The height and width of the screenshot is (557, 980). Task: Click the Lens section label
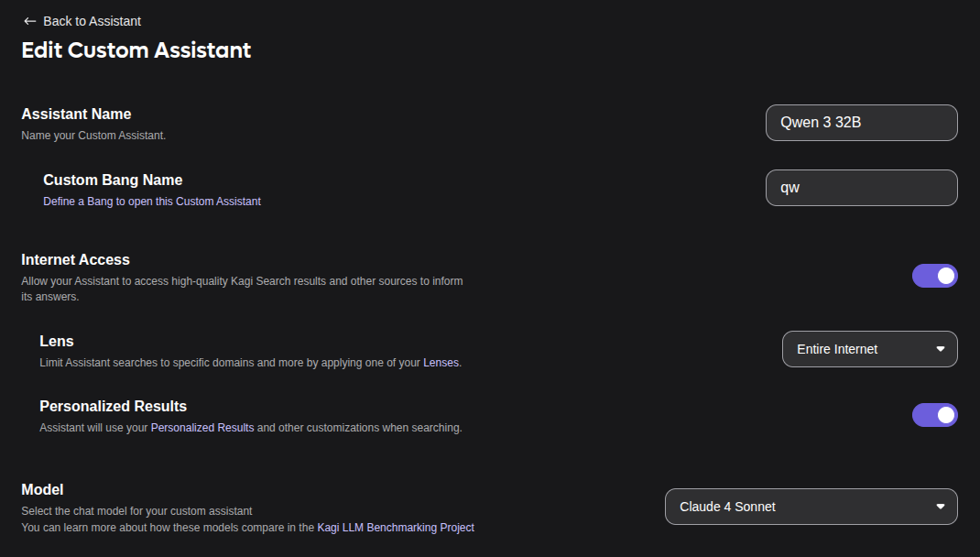click(57, 342)
